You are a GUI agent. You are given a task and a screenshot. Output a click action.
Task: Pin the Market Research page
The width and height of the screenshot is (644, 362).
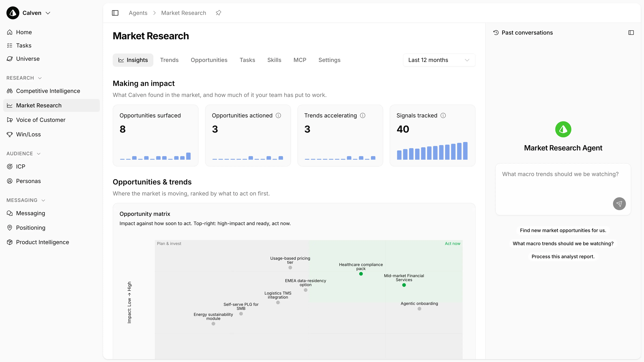(219, 13)
